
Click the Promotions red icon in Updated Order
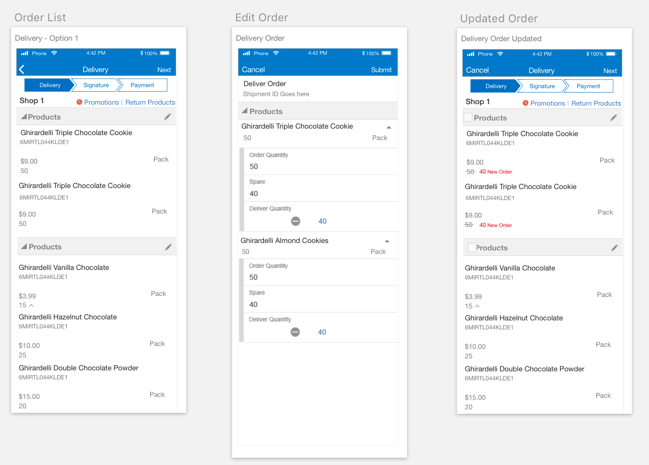coord(525,103)
